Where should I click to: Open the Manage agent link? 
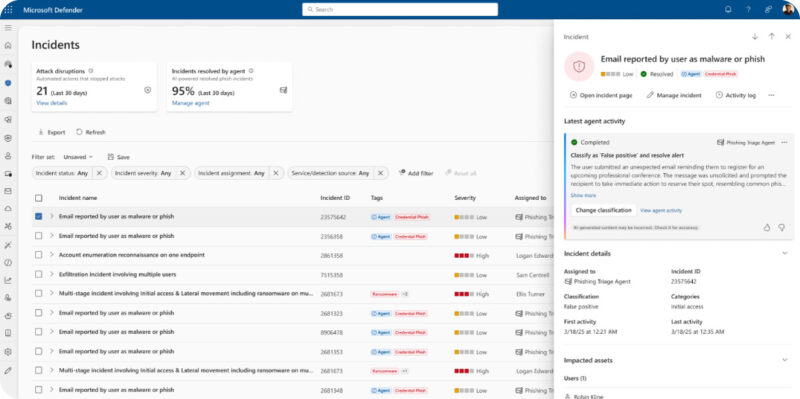[191, 103]
